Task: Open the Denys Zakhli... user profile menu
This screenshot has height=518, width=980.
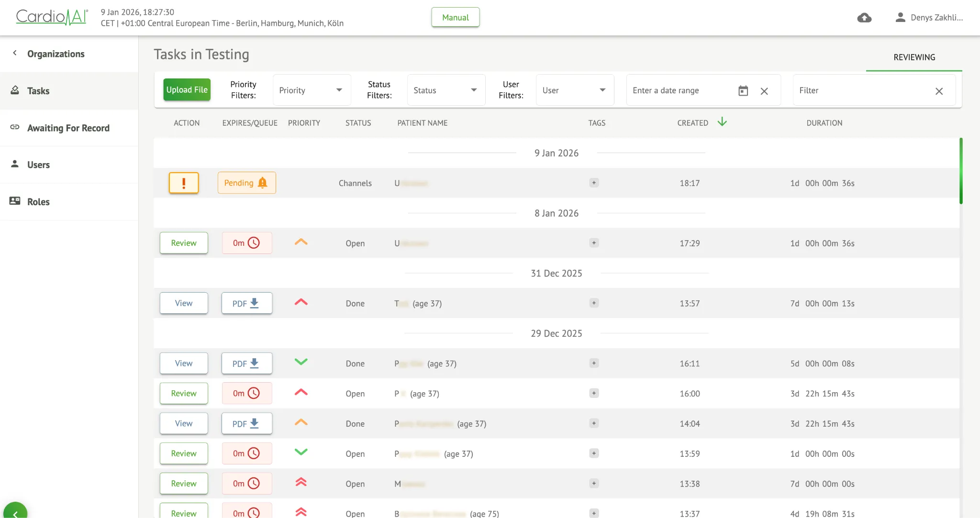Action: (929, 18)
